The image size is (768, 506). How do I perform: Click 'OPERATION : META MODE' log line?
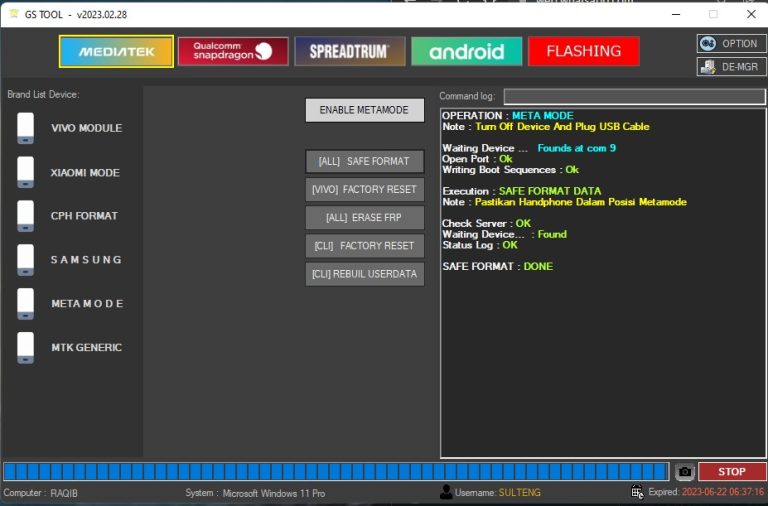point(507,116)
